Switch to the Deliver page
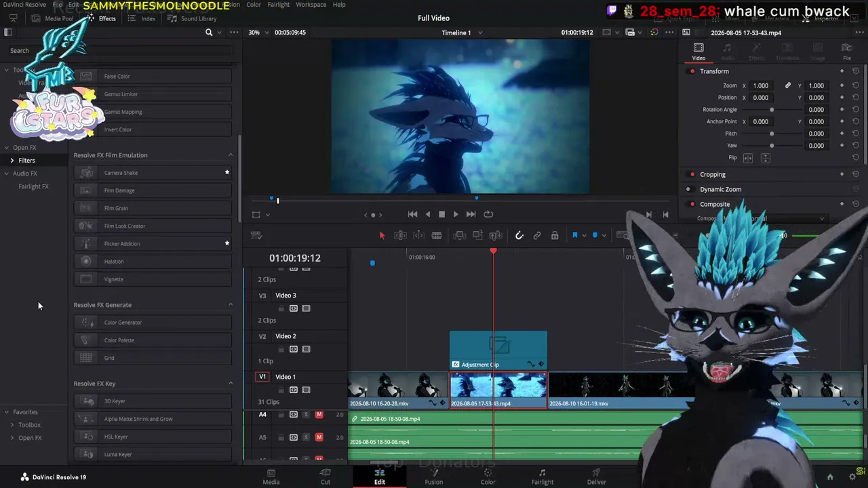The height and width of the screenshot is (488, 868). pyautogui.click(x=596, y=477)
